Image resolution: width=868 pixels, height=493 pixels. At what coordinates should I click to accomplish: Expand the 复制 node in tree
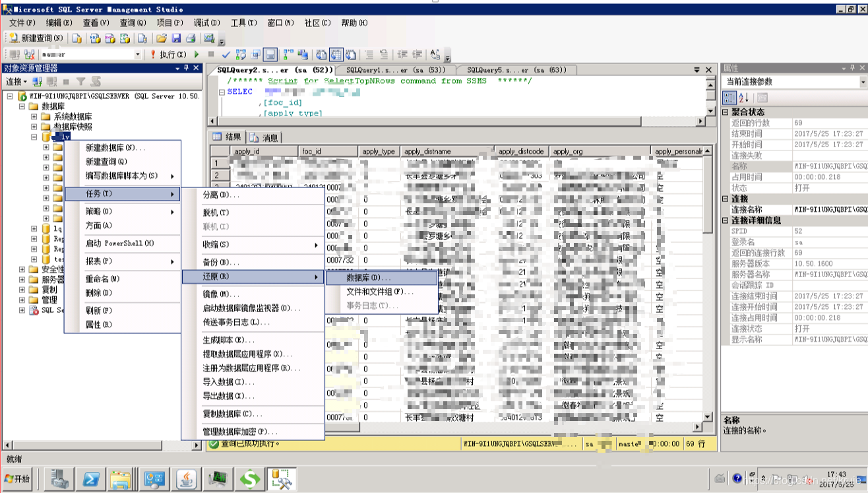[x=22, y=290]
